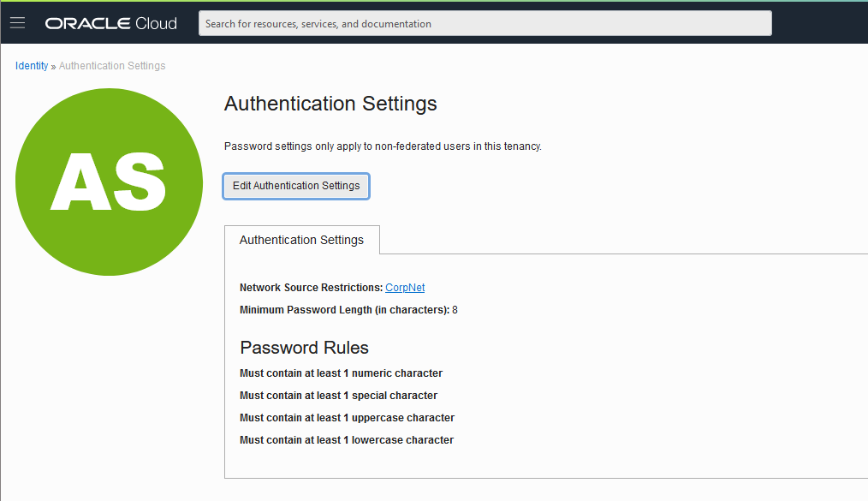Screen dimensions: 868x501
Task: Open the CorpNet network source link
Action: click(x=405, y=287)
